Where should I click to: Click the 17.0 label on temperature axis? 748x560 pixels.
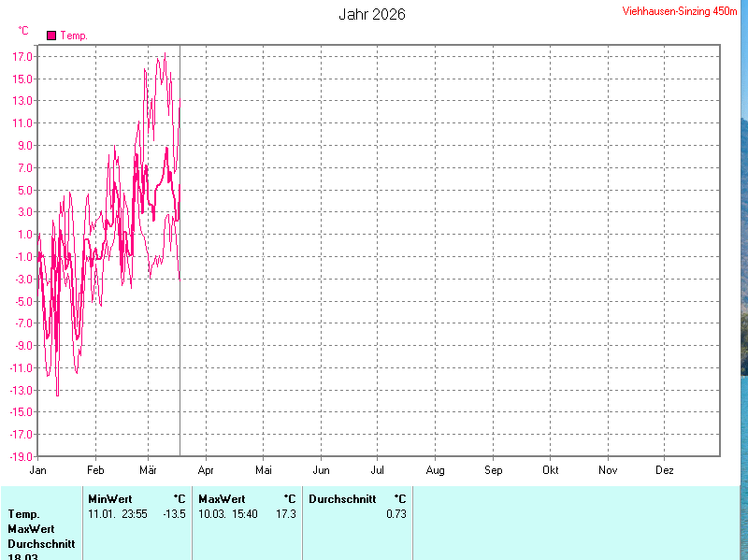(x=23, y=56)
